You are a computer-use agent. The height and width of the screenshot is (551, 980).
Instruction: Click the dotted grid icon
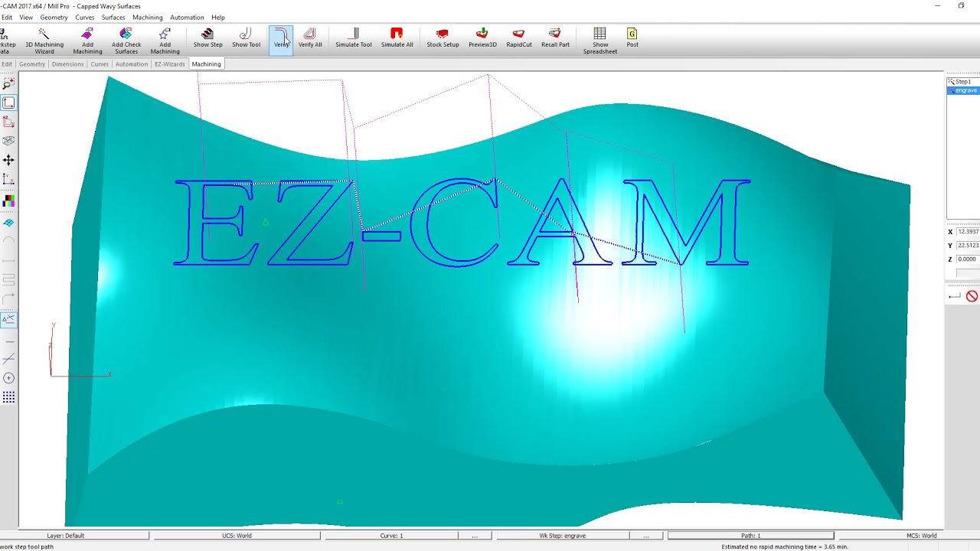(x=8, y=397)
